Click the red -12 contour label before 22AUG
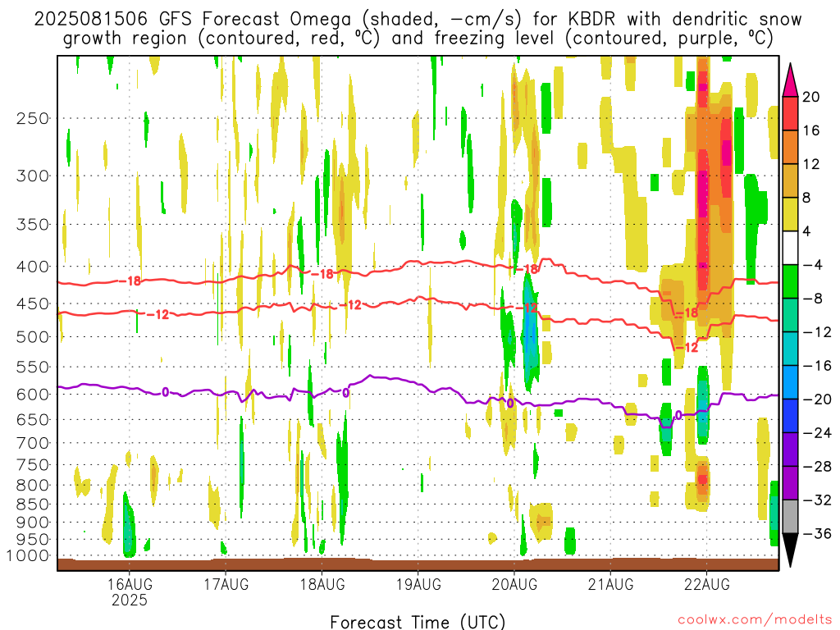The width and height of the screenshot is (840, 630). coord(687,348)
